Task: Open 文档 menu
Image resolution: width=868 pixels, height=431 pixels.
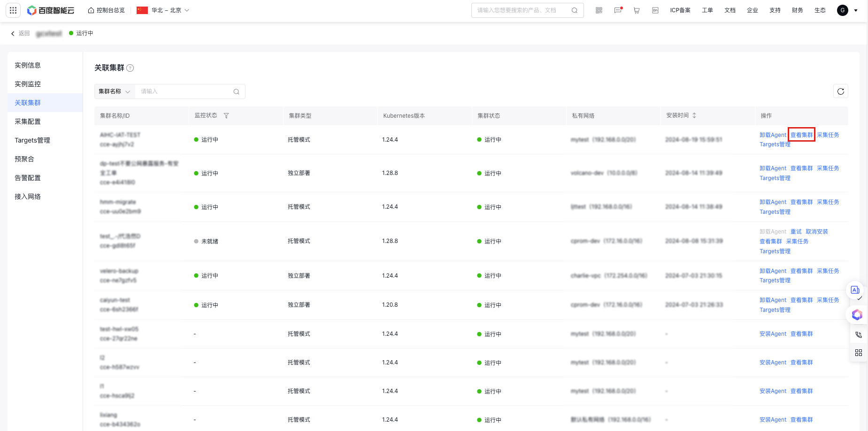Action: [730, 10]
